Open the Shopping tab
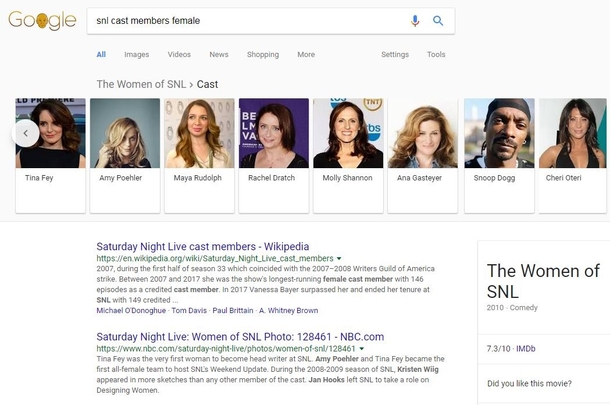The image size is (610, 405). 263,54
